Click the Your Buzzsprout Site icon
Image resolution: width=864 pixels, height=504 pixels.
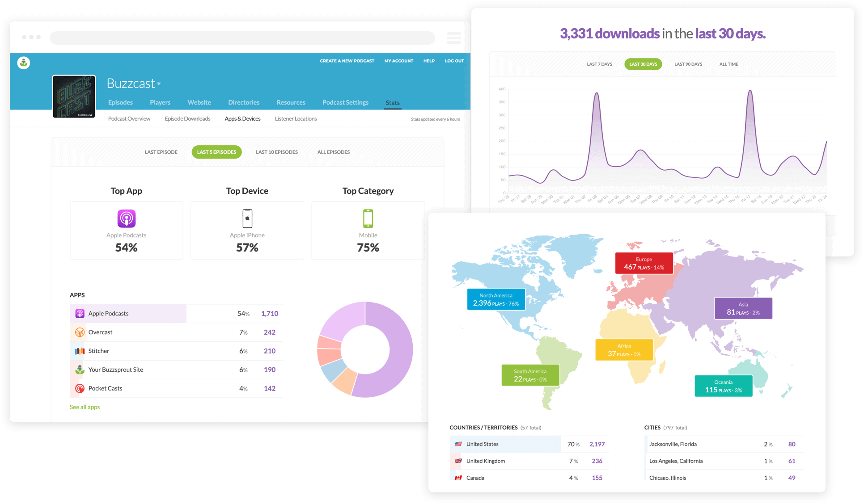pos(80,370)
